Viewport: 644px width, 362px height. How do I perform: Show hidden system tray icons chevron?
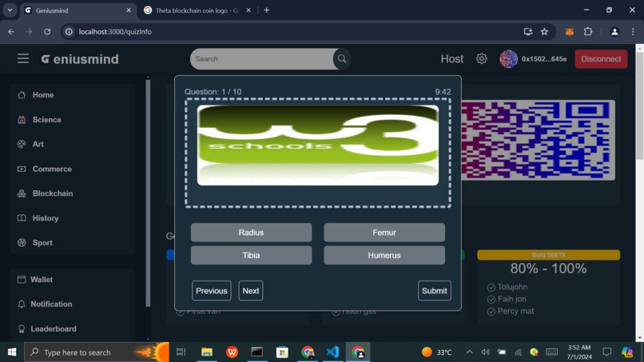pyautogui.click(x=470, y=352)
